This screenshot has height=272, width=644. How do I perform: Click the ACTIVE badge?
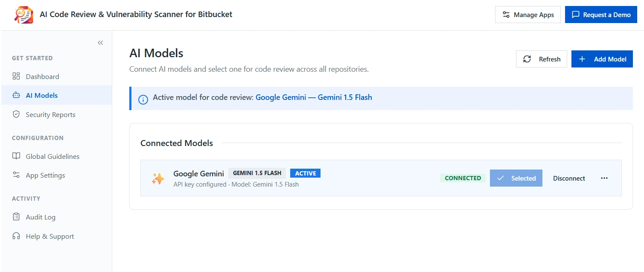306,173
